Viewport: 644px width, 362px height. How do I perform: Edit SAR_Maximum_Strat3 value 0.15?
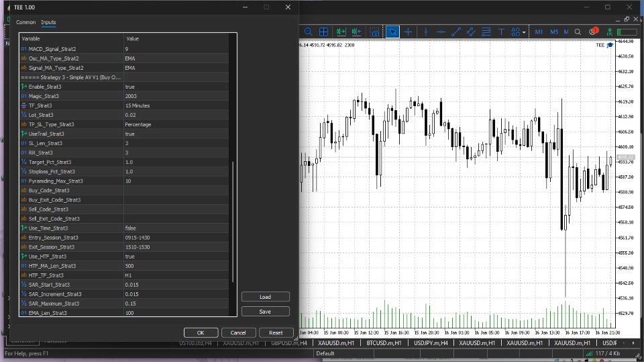tap(176, 304)
